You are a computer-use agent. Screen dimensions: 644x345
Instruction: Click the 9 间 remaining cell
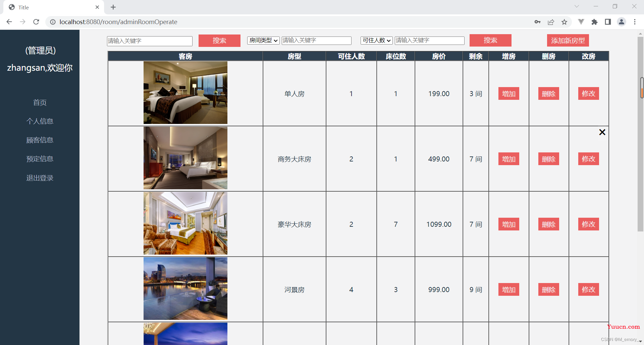point(476,289)
